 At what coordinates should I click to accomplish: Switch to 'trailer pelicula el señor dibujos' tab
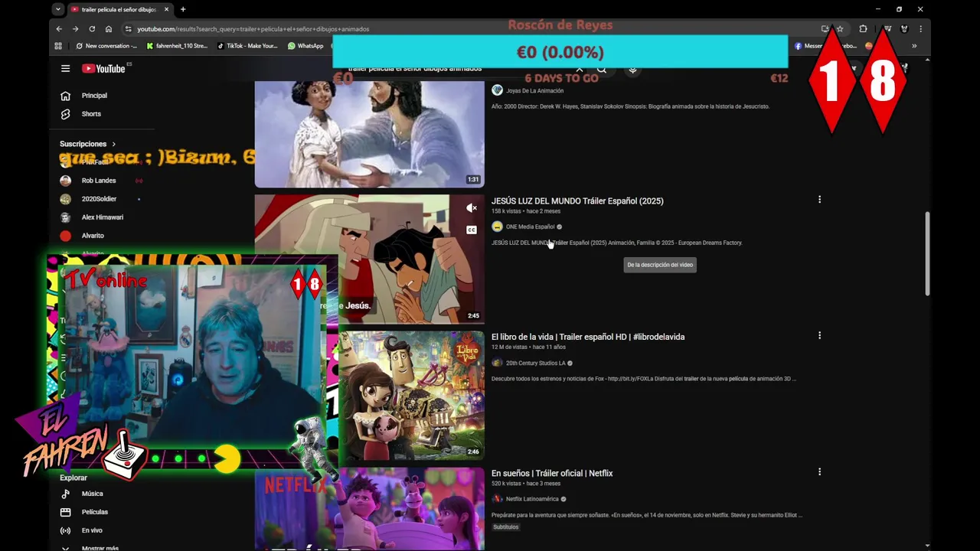[118, 9]
